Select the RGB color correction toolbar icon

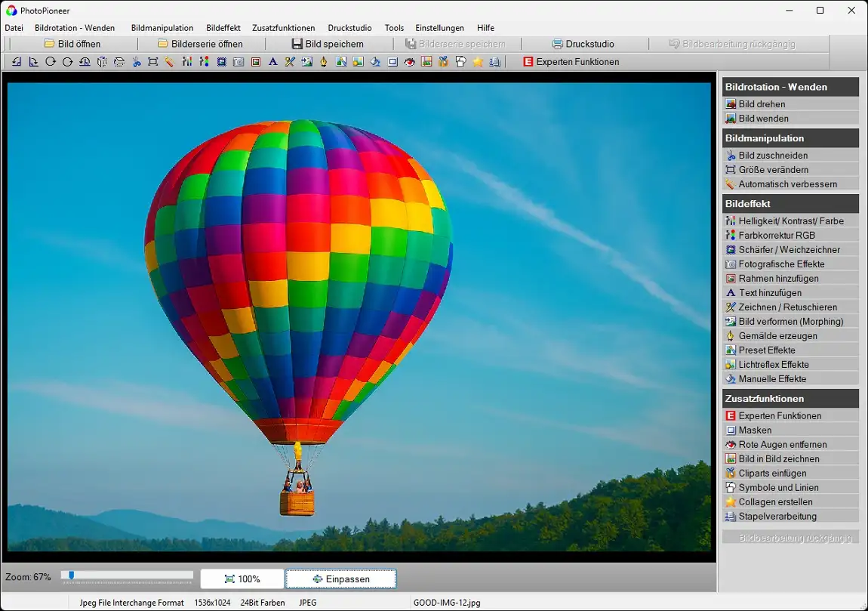point(204,62)
